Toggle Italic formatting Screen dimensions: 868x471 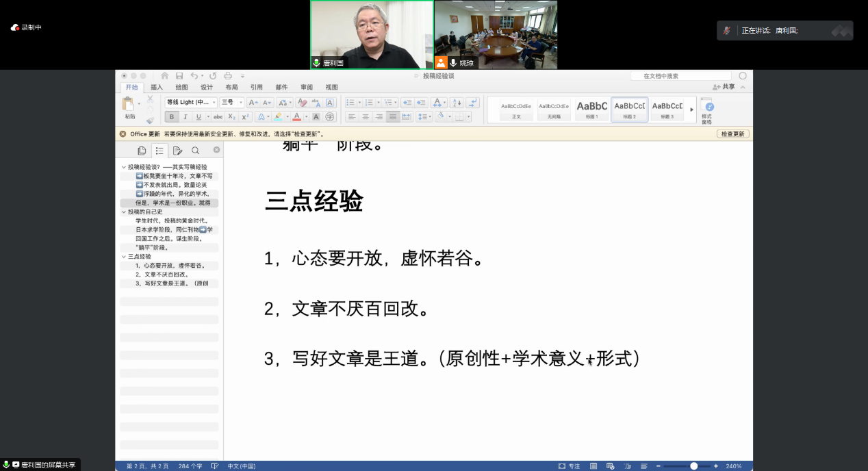[185, 117]
